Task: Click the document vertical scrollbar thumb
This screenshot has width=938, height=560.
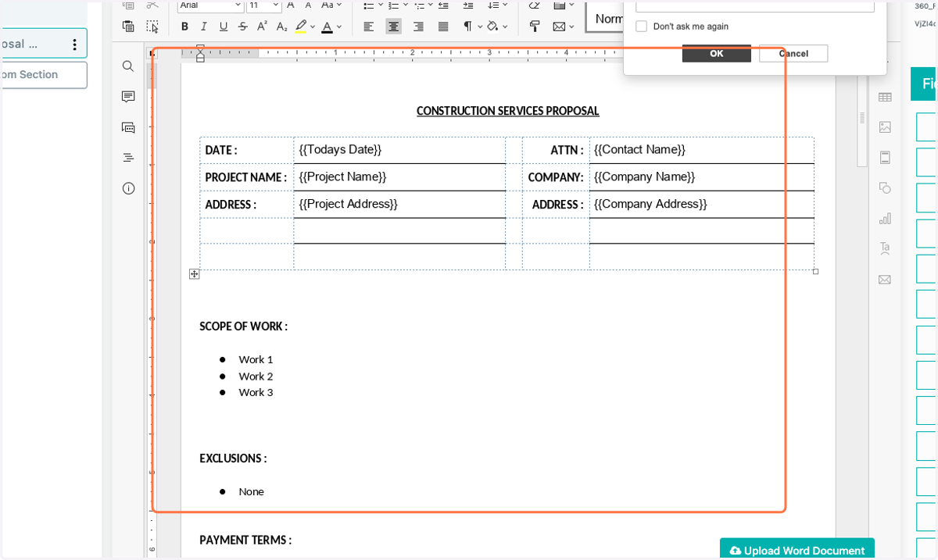Action: (x=862, y=117)
